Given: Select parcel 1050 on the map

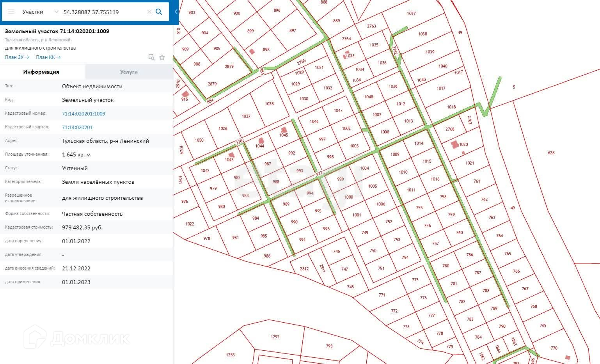Looking at the screenshot, I should [x=199, y=140].
